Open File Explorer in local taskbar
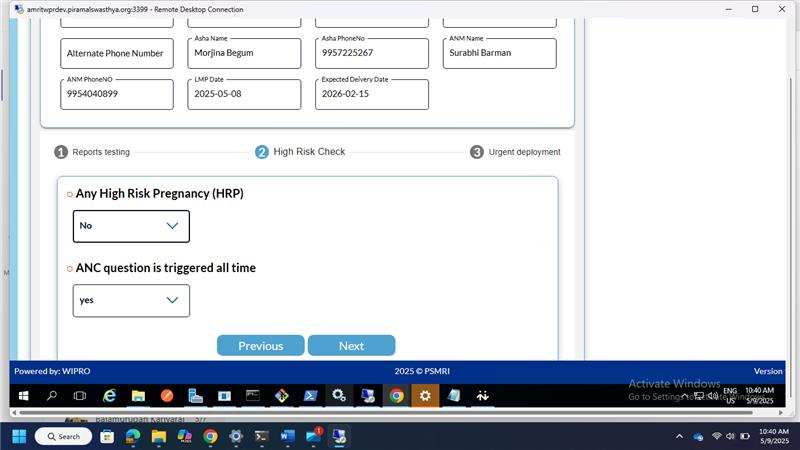Screen dimensions: 800x450 159,437
